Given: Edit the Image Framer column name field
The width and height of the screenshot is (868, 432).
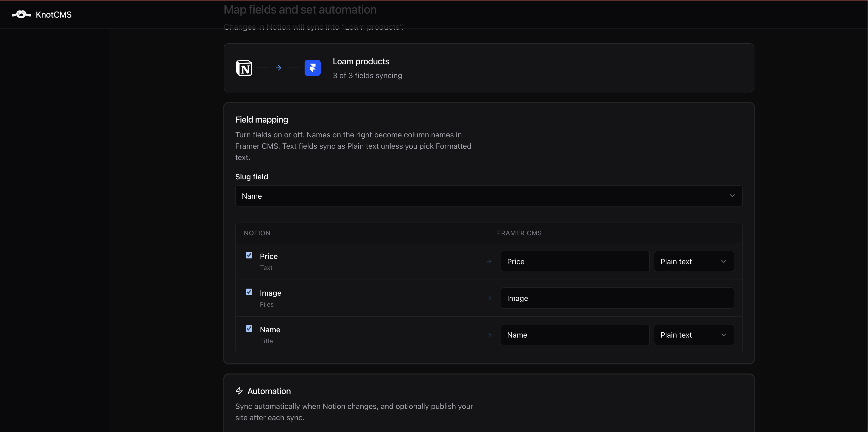Looking at the screenshot, I should click(617, 298).
